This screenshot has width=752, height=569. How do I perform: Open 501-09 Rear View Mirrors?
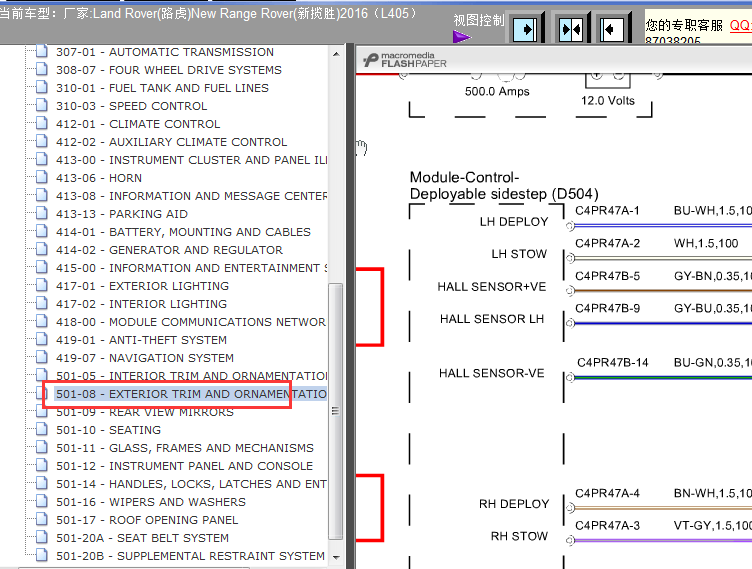145,412
